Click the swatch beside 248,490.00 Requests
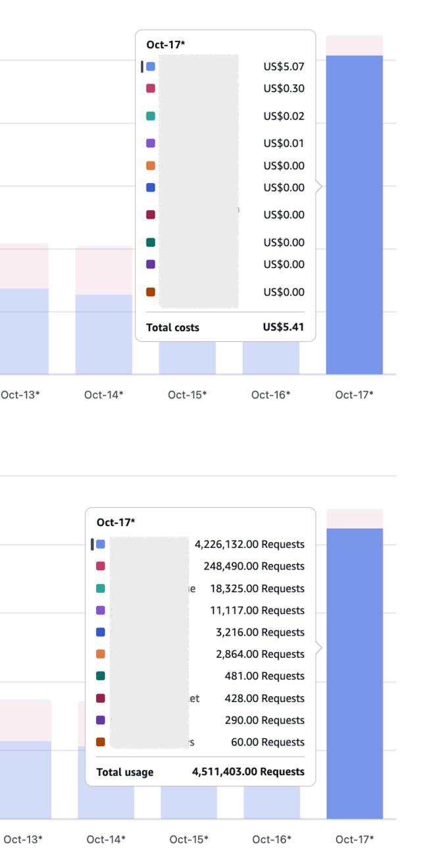The height and width of the screenshot is (868, 421). [101, 566]
